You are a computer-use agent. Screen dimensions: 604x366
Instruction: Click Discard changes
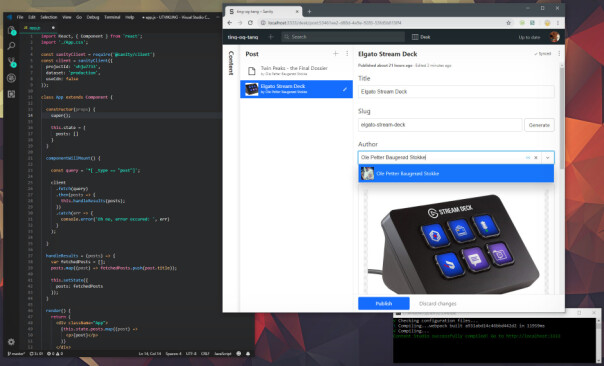(438, 304)
